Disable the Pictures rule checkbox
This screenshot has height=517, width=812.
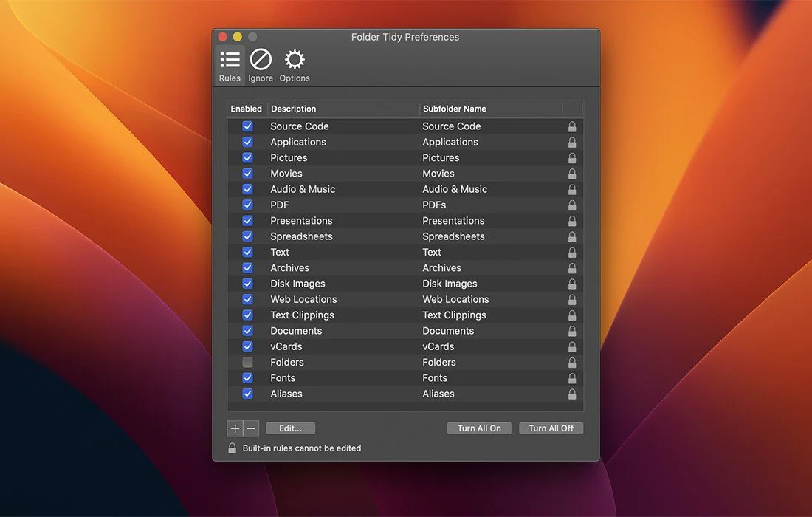(x=247, y=158)
